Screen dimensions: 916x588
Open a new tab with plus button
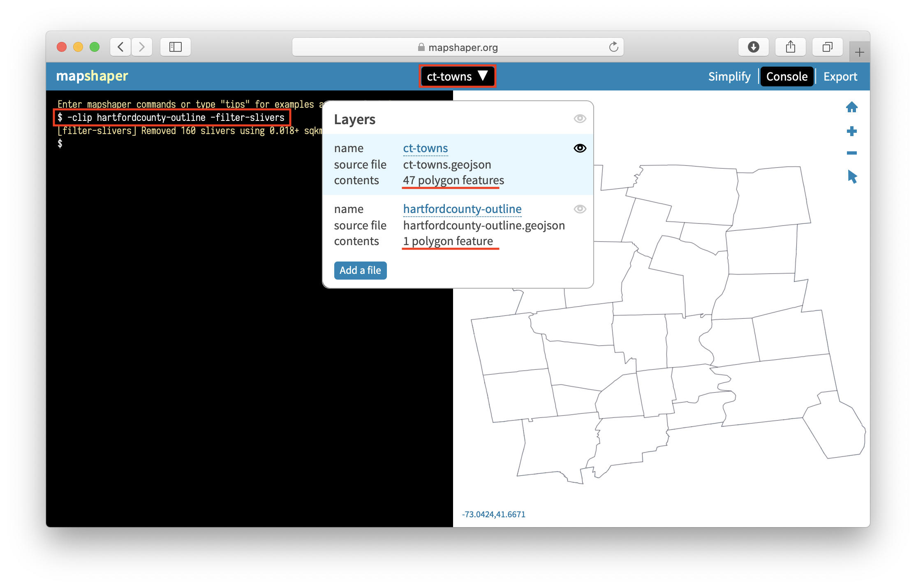pos(859,52)
